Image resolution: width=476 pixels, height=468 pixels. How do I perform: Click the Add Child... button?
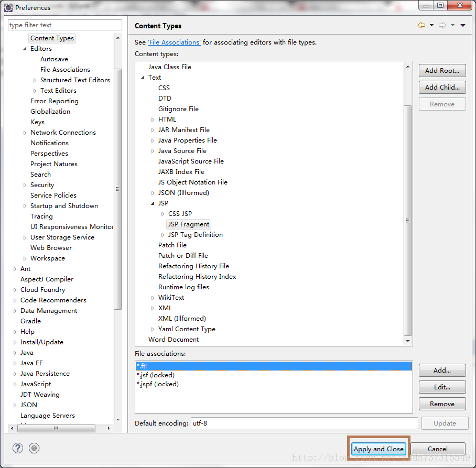point(442,88)
